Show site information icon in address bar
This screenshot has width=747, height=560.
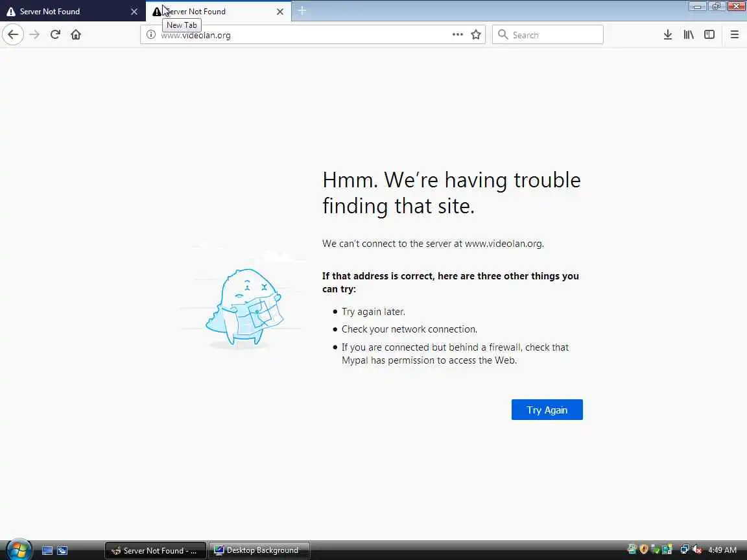point(151,35)
